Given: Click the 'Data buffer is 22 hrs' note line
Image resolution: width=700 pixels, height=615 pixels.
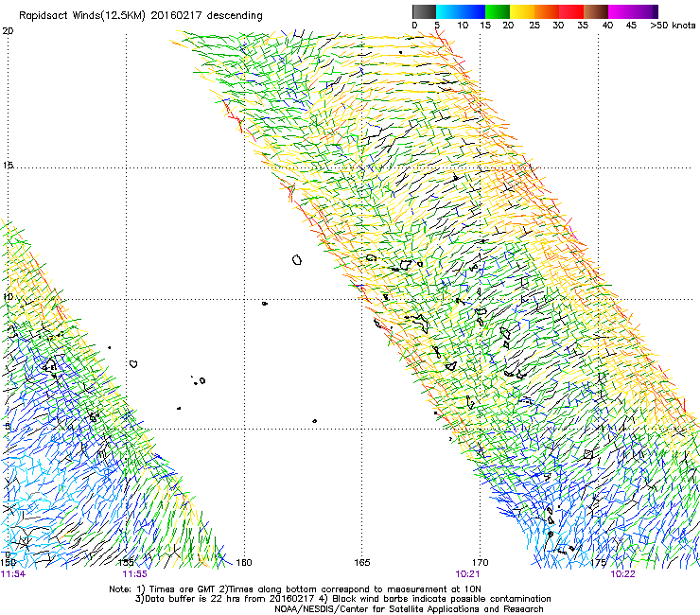Looking at the screenshot, I should coord(343,599).
